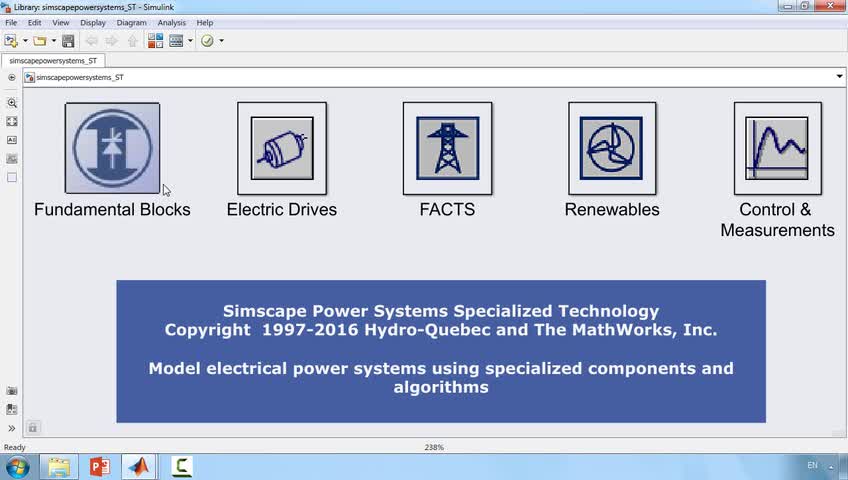
Task: Expand the configuration parameters dropdown arrow
Action: 190,41
